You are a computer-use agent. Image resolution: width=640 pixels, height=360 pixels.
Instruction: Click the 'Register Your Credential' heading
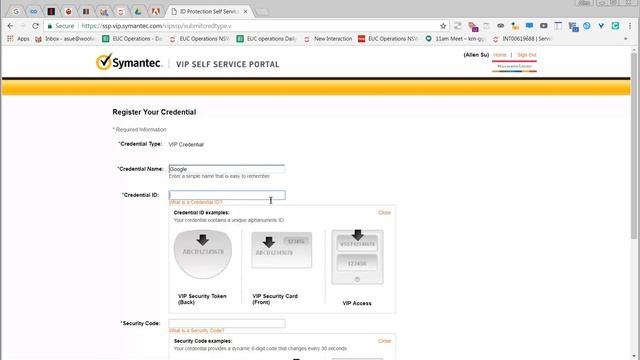coord(154,112)
